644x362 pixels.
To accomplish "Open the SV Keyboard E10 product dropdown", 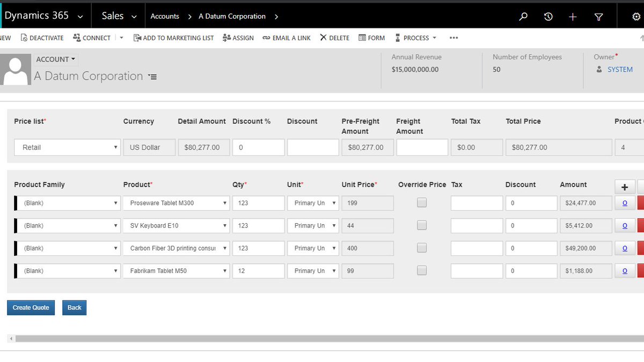I will tap(177, 226).
